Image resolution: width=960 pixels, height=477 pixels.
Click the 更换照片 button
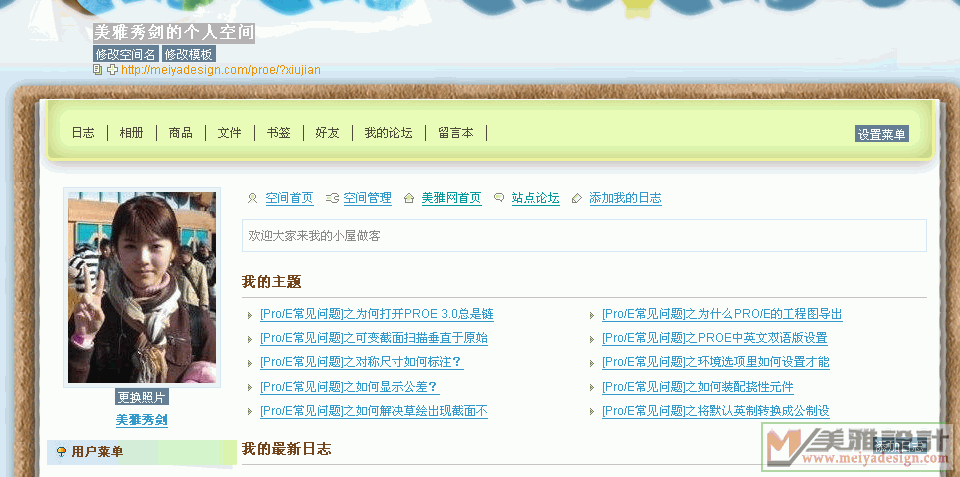pyautogui.click(x=142, y=397)
